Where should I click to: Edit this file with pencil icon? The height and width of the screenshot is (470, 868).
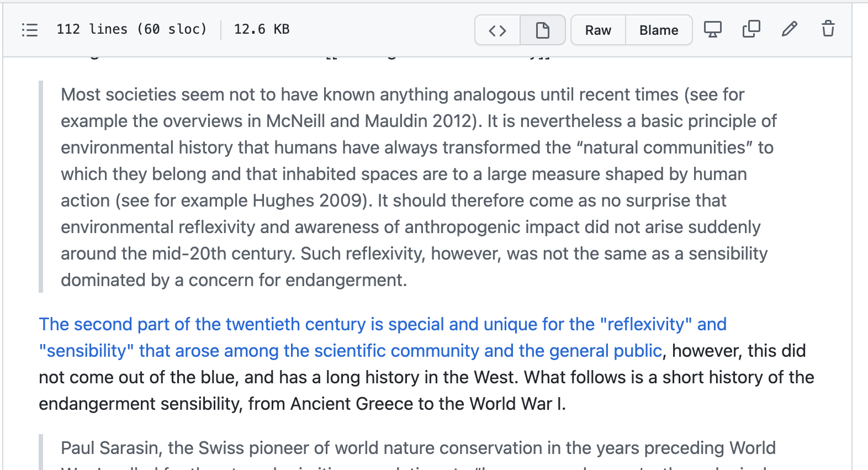click(x=790, y=29)
